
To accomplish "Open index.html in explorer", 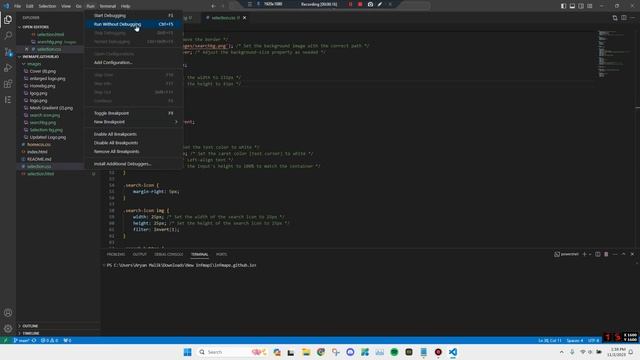I will [x=37, y=152].
